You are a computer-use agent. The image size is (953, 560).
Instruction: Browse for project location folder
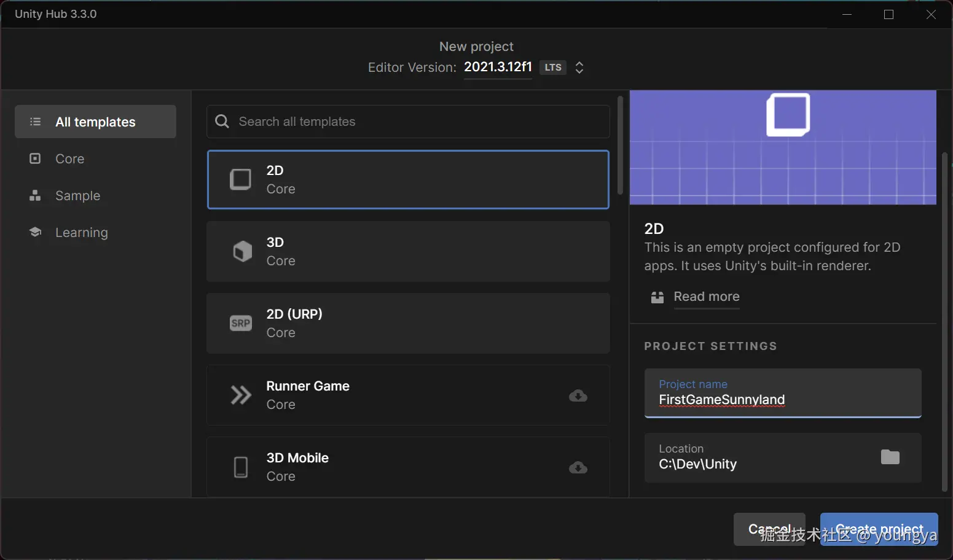(890, 457)
